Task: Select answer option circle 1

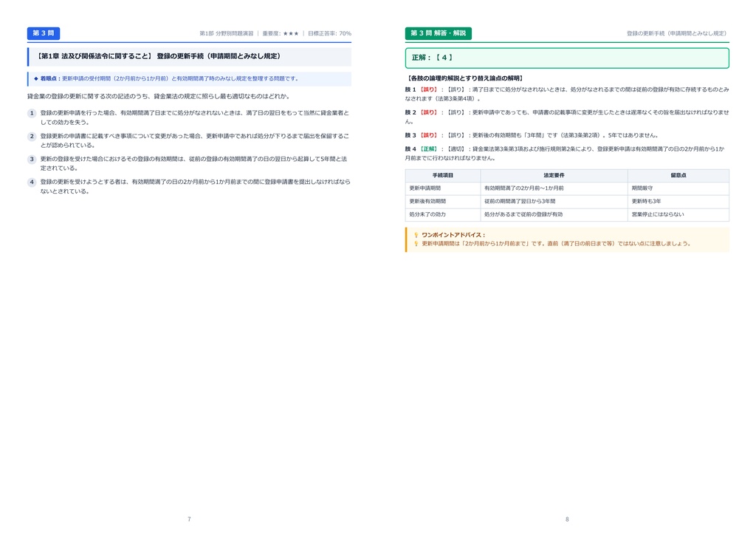Action: pyautogui.click(x=32, y=113)
